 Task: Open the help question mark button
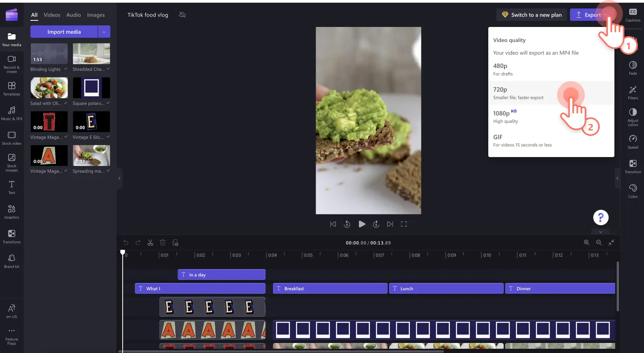coord(601,217)
